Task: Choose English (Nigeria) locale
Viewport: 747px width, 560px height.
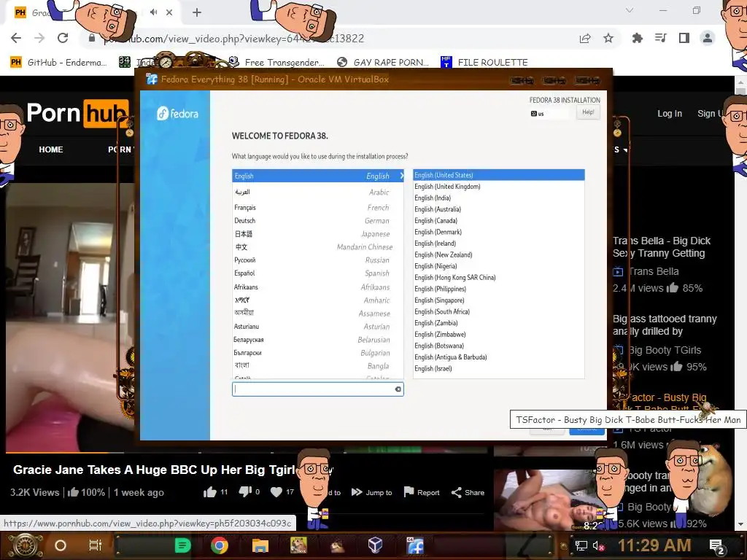Action: [x=499, y=266]
